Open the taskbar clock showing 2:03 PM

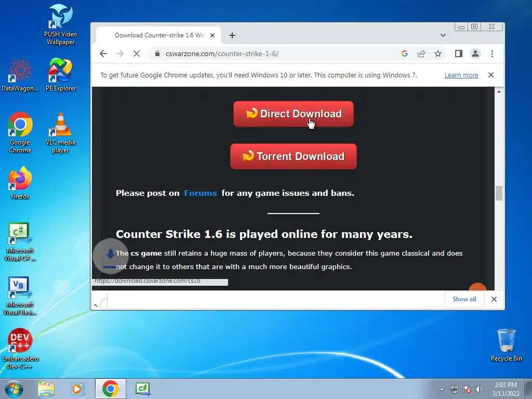[506, 389]
